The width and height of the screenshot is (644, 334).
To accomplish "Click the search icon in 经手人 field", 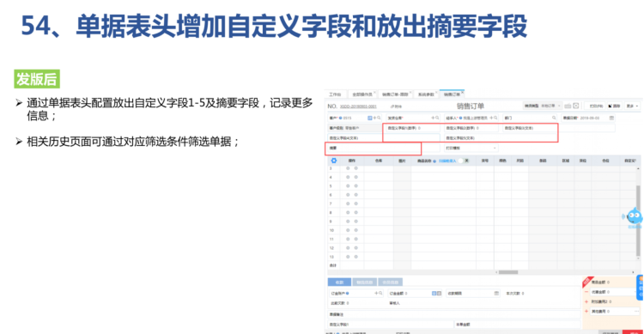I will click(x=495, y=118).
